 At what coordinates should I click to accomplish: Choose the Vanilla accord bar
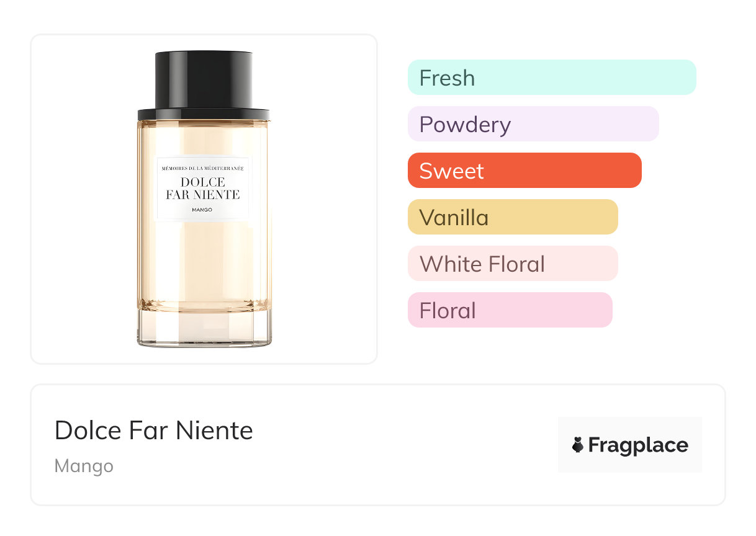click(x=513, y=217)
